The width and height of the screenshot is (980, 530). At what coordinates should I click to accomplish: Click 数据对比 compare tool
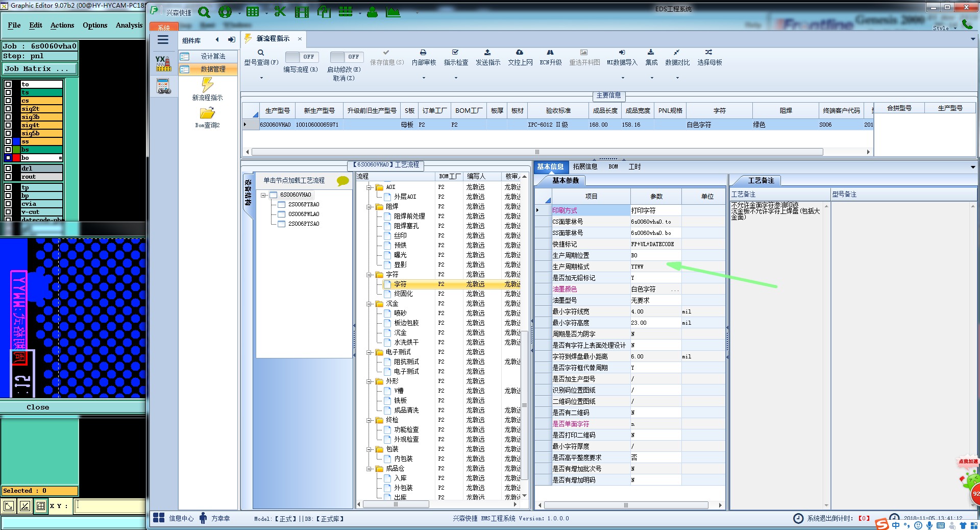677,57
